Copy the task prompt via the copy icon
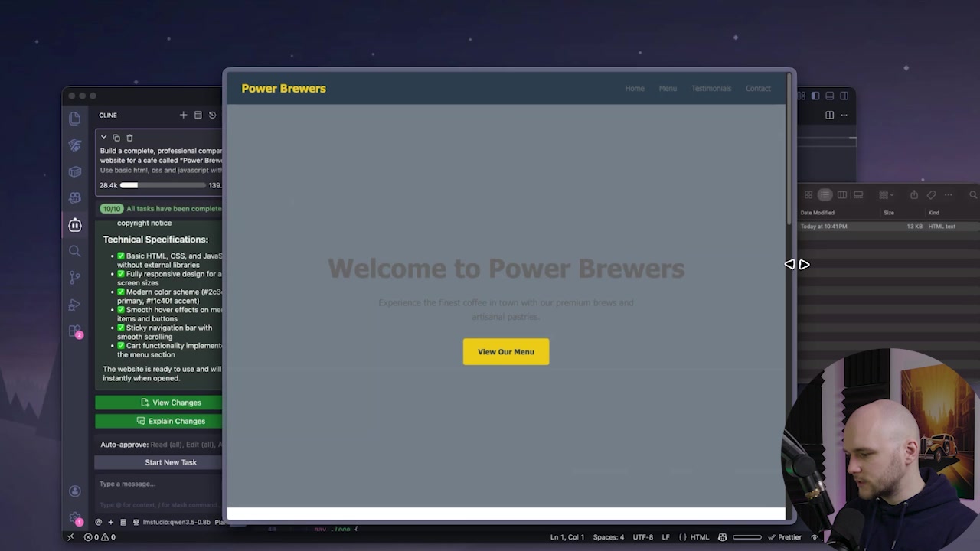The image size is (980, 551). [116, 138]
